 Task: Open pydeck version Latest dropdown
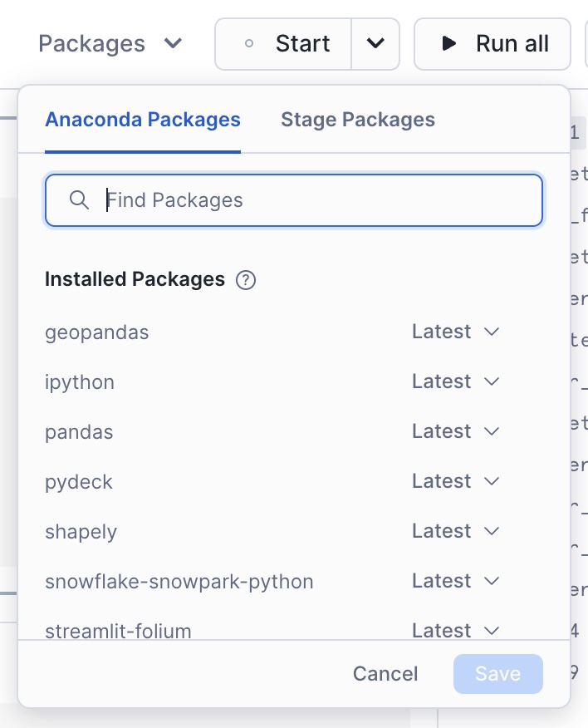point(455,482)
